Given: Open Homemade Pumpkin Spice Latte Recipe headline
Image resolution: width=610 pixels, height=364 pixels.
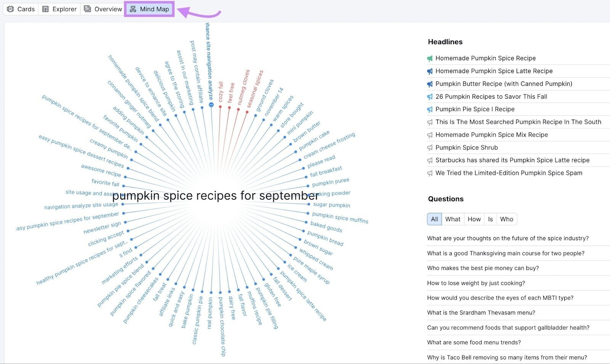Looking at the screenshot, I should 494,71.
